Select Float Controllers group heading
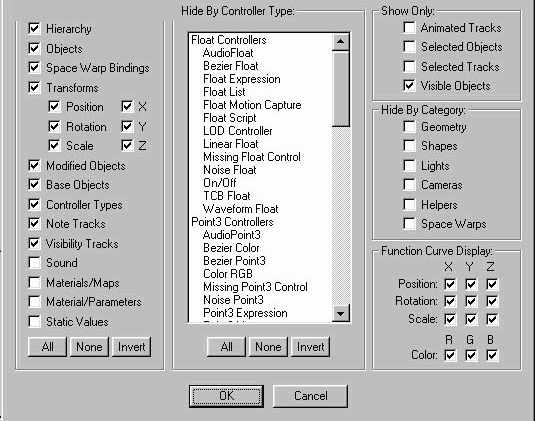The image size is (535, 421). (x=229, y=40)
